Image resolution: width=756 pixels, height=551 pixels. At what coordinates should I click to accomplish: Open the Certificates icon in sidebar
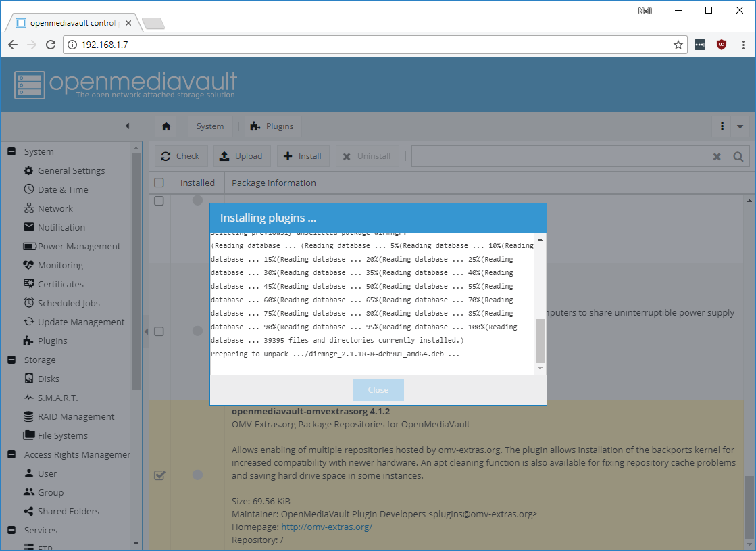point(28,284)
